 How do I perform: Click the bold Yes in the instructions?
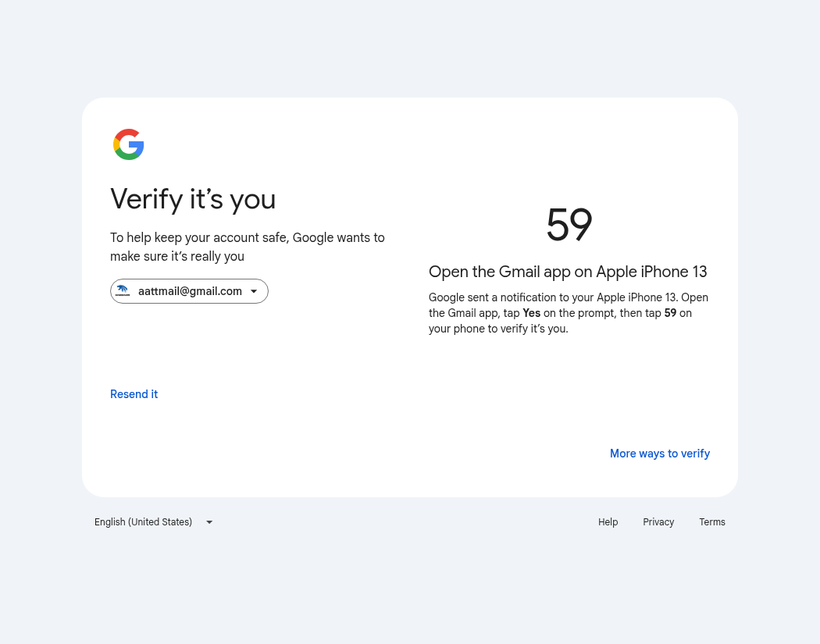point(531,313)
